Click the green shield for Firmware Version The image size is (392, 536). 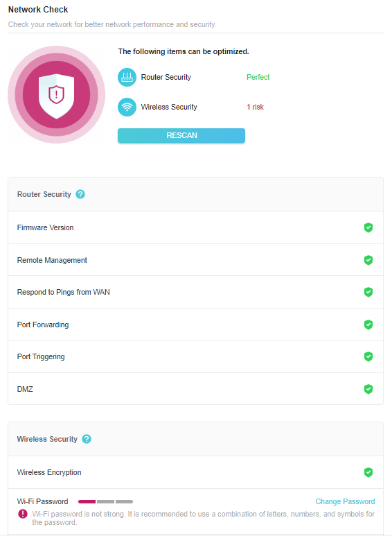[368, 227]
